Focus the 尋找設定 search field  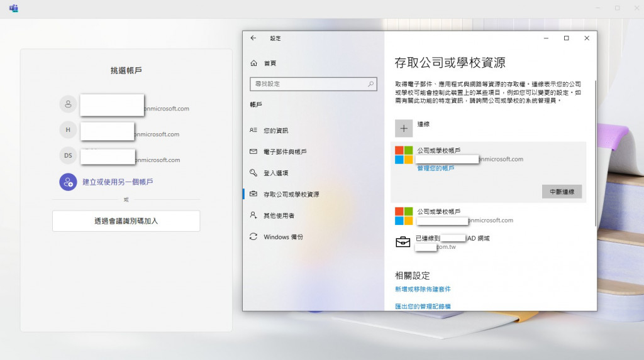point(313,84)
